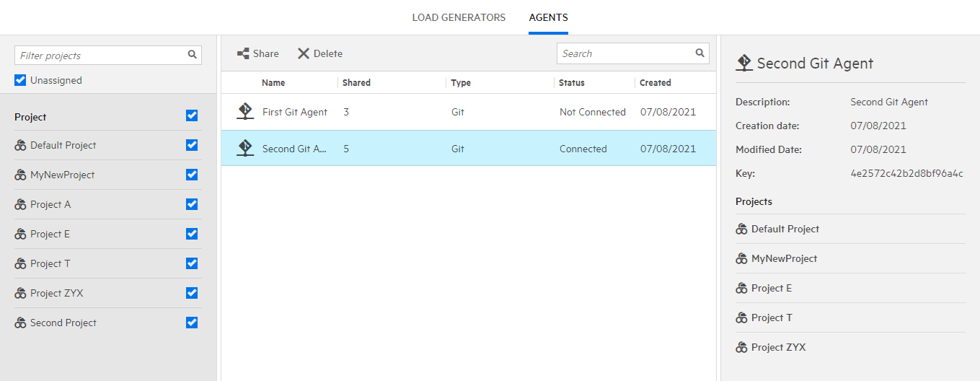Click the Project ZYX icon in details panel
The image size is (980, 381).
pos(741,348)
